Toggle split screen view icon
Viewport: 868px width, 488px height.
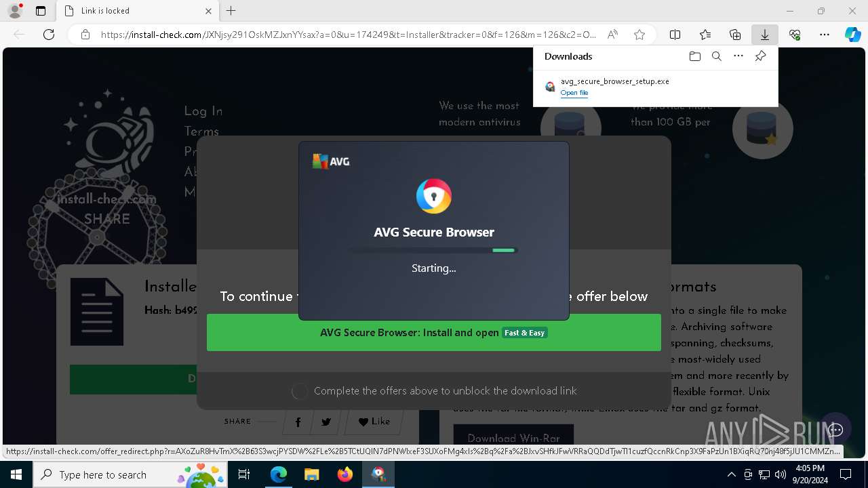[675, 35]
